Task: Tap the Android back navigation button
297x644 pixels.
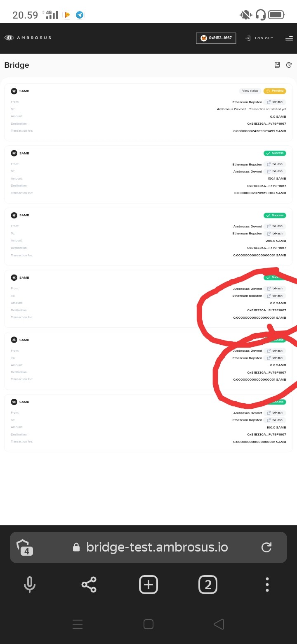Action: point(219,624)
